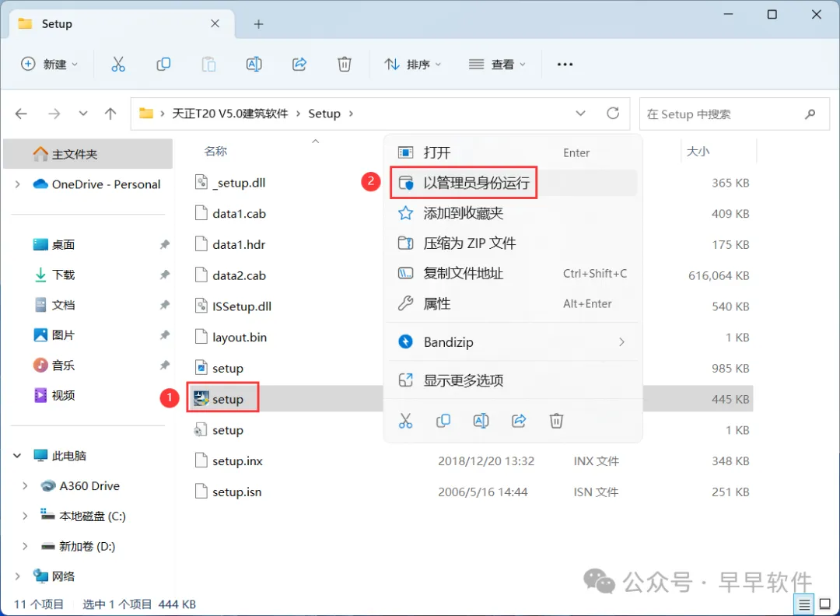The height and width of the screenshot is (616, 840).
Task: Select the data1.cab file
Action: tap(231, 214)
